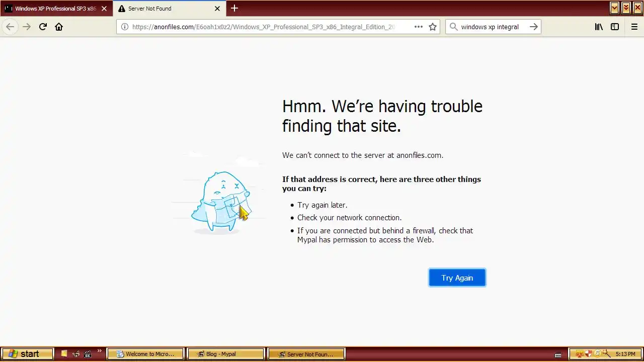Screen dimensions: 644x362
Task: Toggle the sidebar view
Action: (615, 27)
